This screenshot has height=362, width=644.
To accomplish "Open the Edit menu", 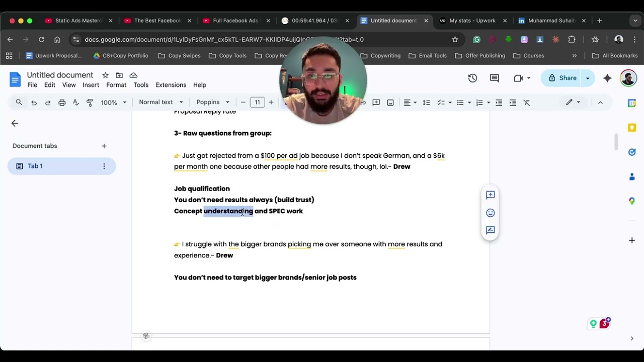I will [x=49, y=85].
